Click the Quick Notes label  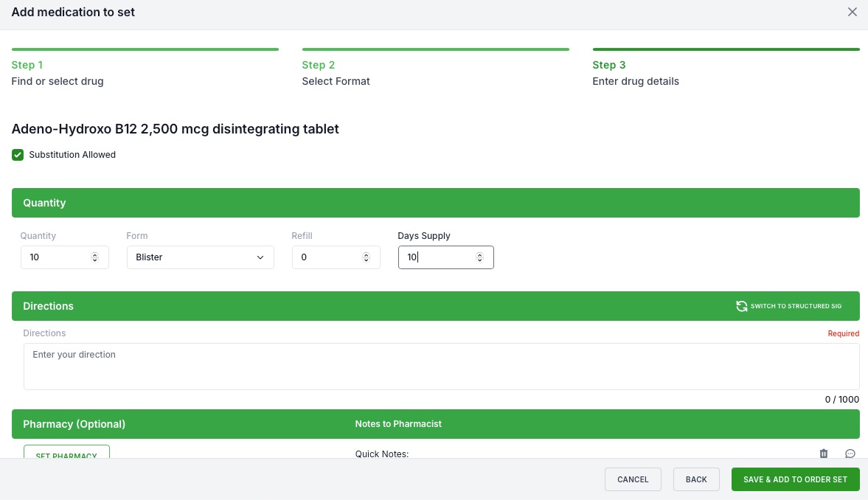(x=382, y=454)
